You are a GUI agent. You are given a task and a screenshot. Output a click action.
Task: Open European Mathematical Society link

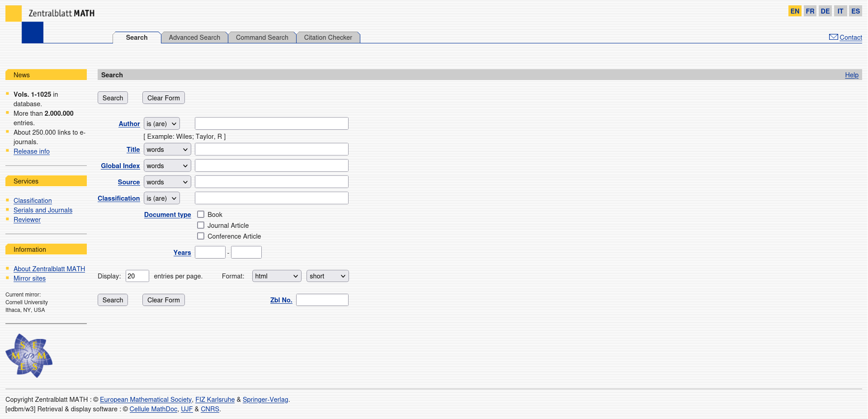[146, 400]
